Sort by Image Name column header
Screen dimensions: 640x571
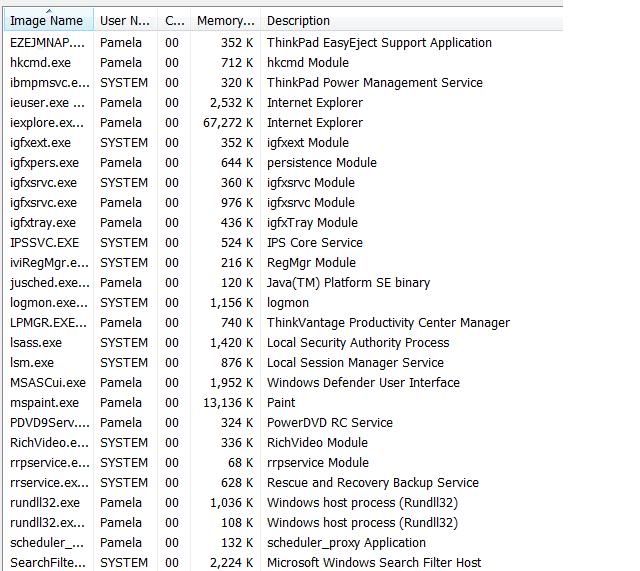[x=47, y=20]
